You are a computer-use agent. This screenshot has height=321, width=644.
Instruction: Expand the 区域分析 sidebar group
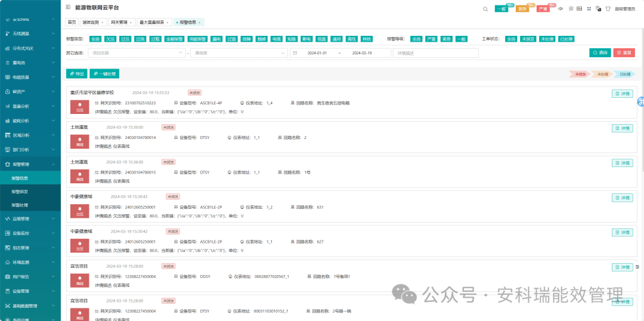pos(30,135)
